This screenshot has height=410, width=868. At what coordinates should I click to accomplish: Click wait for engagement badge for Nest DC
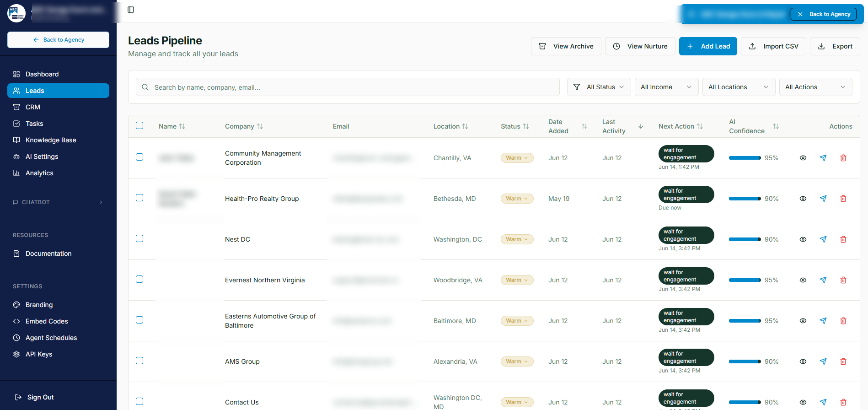[686, 235]
